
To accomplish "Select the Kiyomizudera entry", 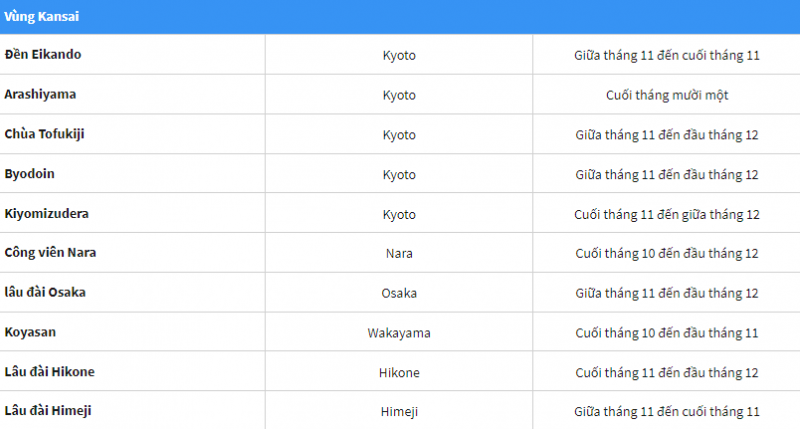I will pos(44,214).
